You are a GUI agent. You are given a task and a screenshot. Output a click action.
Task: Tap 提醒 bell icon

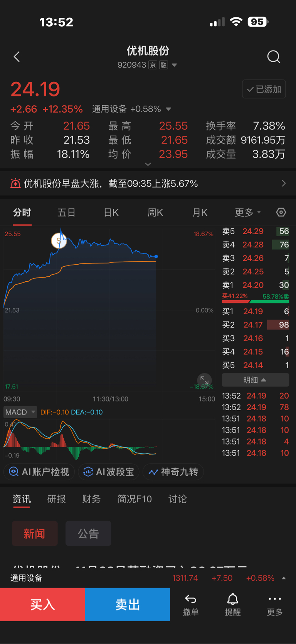click(232, 599)
